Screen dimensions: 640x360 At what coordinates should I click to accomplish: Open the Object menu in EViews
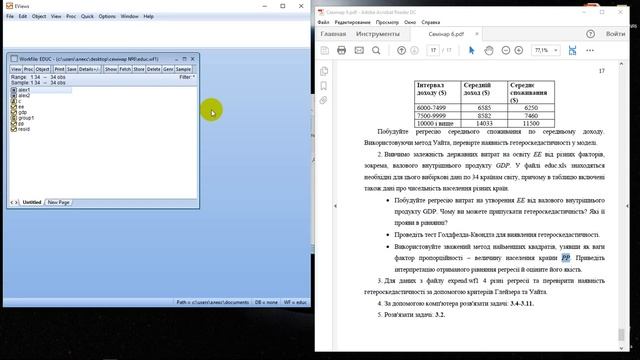(39, 16)
